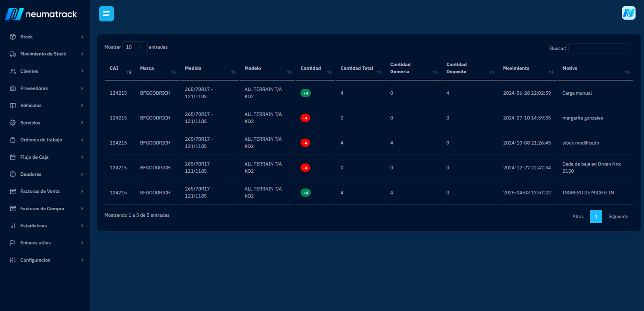The width and height of the screenshot is (644, 311).
Task: Click the -4 badge in stock modificado row
Action: 305,143
